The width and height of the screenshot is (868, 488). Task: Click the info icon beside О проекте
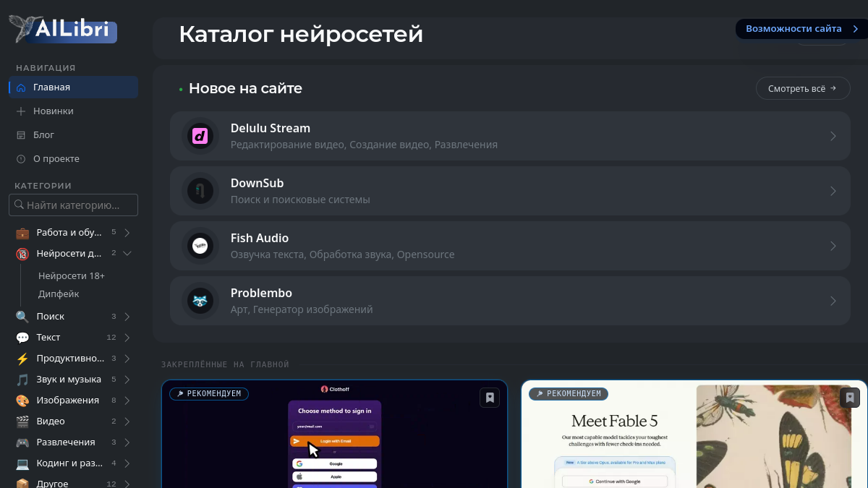21,159
